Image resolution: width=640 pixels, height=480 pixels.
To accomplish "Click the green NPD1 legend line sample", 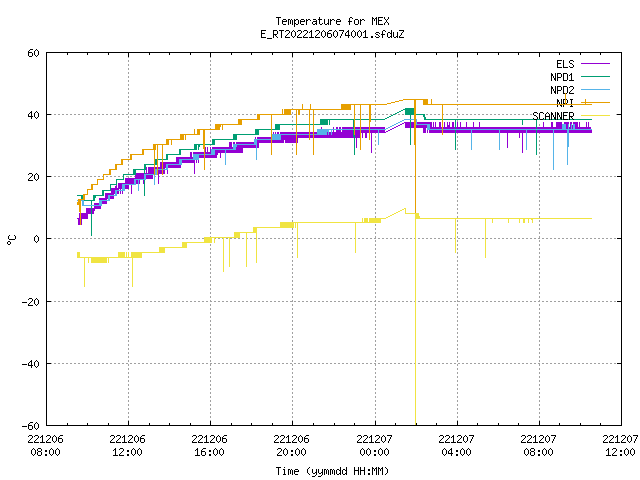I will (x=595, y=77).
